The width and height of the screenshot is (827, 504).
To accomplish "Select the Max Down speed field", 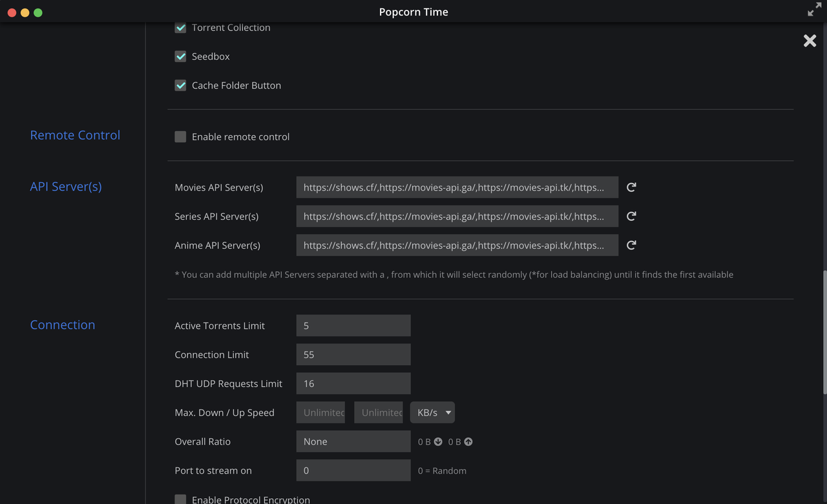I will [x=320, y=412].
